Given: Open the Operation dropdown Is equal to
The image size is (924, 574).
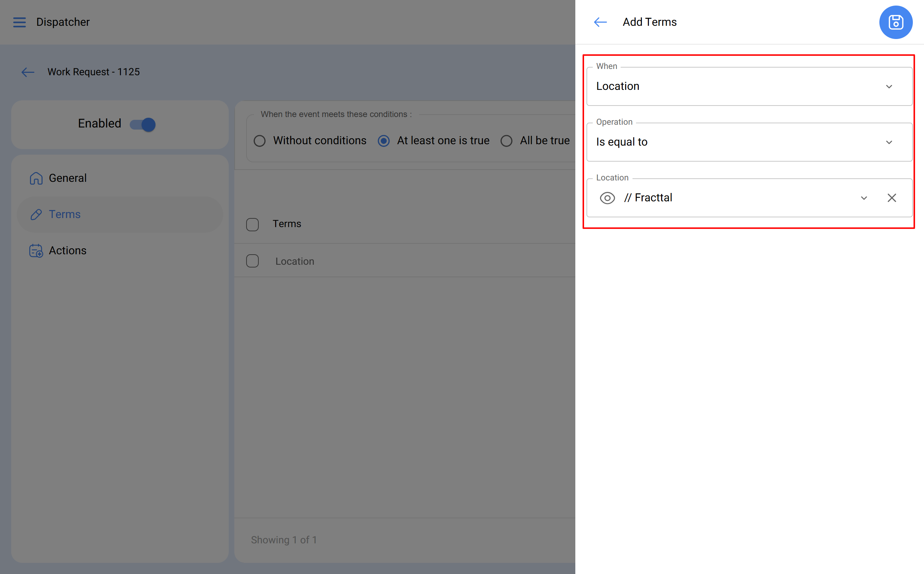Looking at the screenshot, I should point(749,142).
